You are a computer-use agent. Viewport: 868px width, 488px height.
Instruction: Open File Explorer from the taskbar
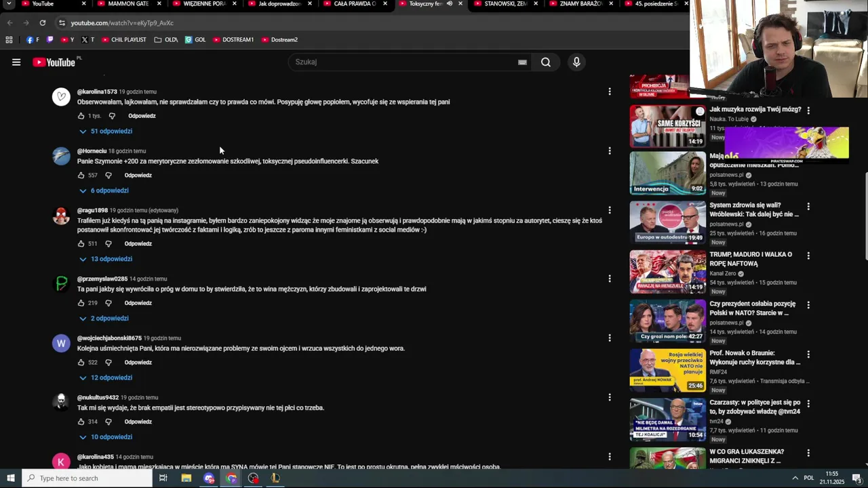coord(186,478)
